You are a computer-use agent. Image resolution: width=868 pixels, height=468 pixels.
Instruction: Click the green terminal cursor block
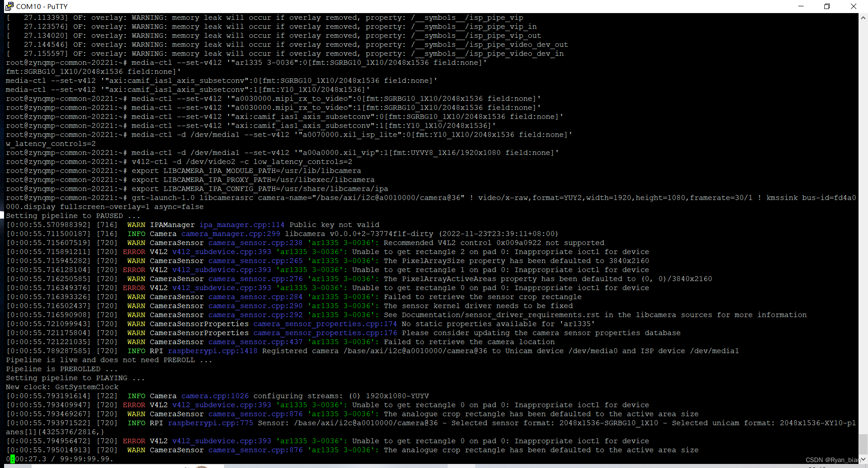pos(13,459)
